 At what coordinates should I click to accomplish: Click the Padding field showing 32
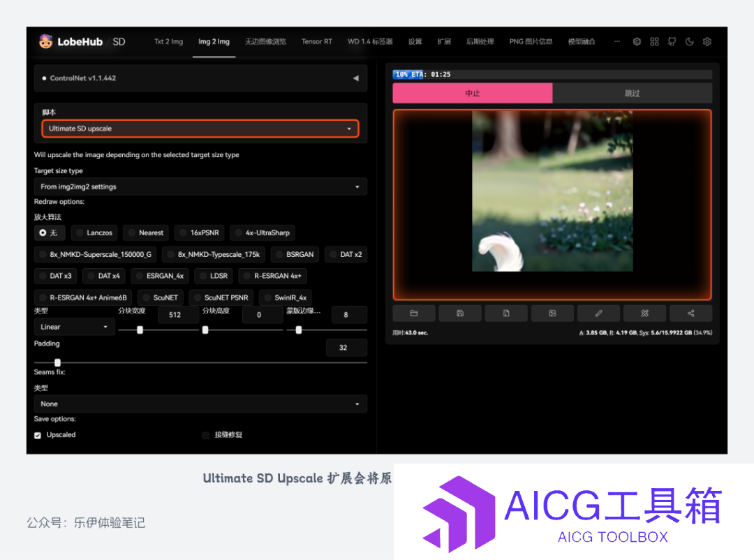coord(346,347)
